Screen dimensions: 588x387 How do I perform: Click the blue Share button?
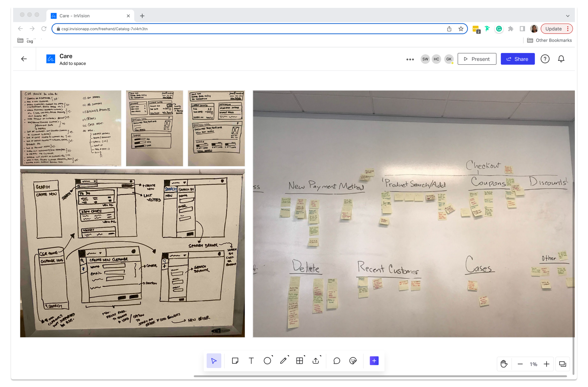518,59
